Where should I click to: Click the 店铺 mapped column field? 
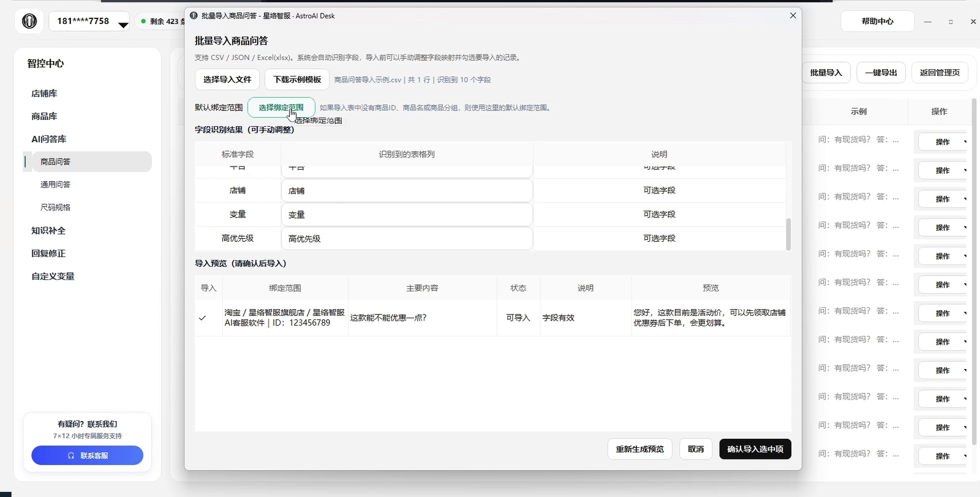(407, 190)
